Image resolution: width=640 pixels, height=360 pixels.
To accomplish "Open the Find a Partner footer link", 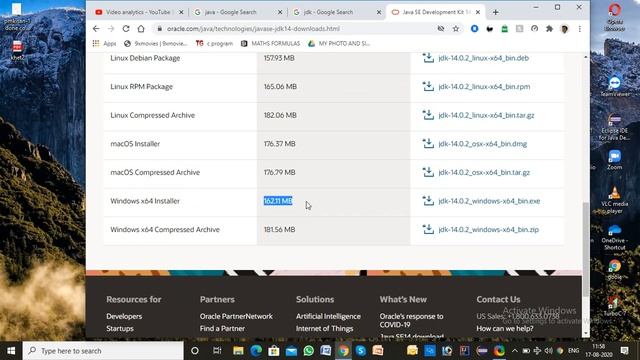I will click(x=222, y=328).
